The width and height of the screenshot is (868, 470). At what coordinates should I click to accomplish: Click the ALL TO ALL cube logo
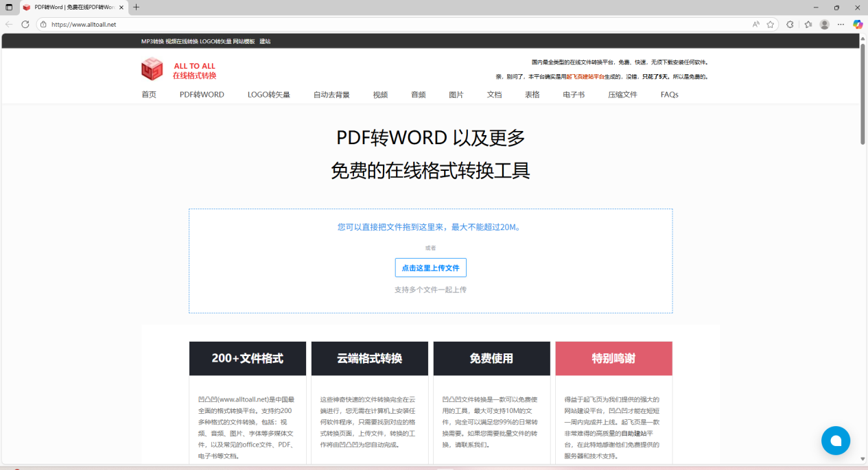pyautogui.click(x=152, y=69)
